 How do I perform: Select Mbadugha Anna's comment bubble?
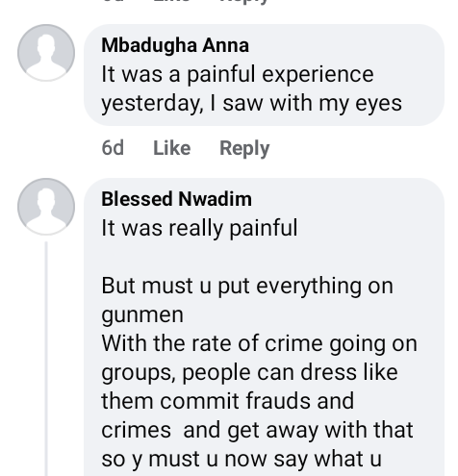tap(264, 75)
